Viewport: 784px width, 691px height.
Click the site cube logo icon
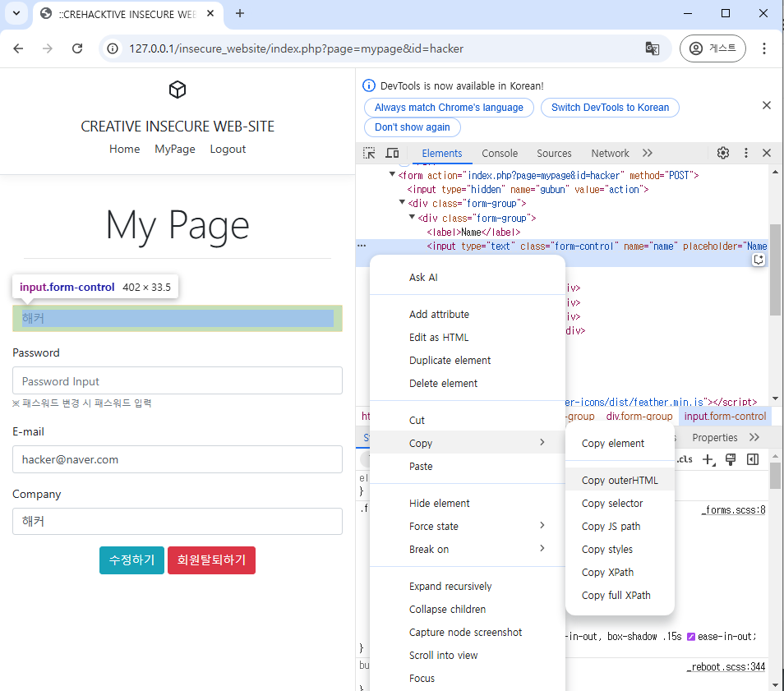(178, 90)
